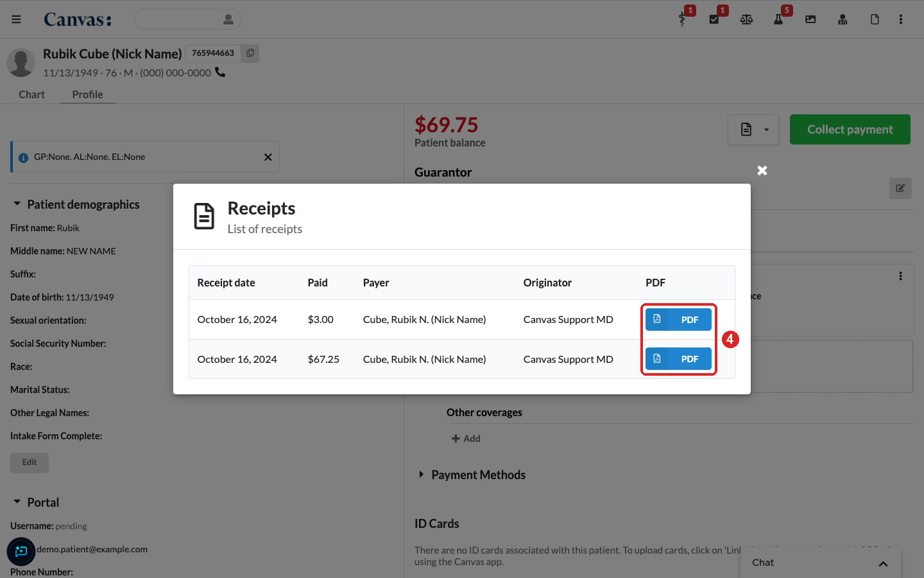Close the Receipts dialog
The width and height of the screenshot is (924, 578).
click(x=762, y=170)
